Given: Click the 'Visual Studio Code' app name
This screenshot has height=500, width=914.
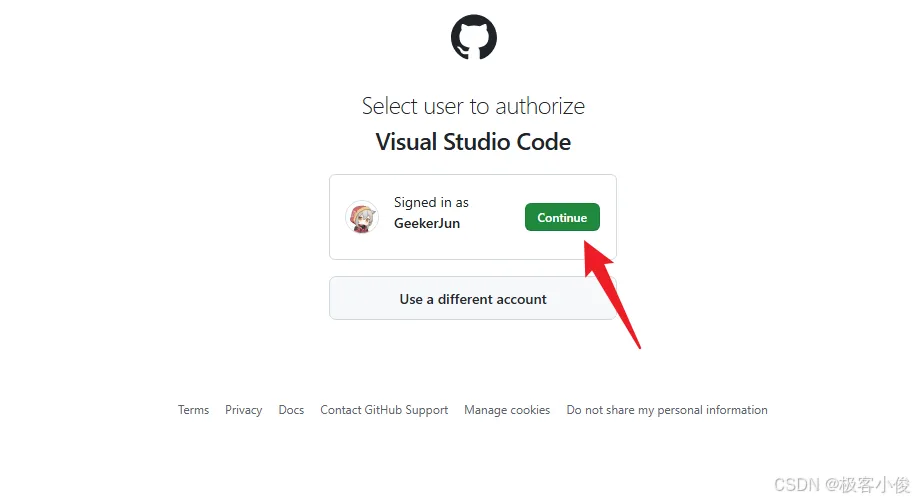Looking at the screenshot, I should pos(473,142).
